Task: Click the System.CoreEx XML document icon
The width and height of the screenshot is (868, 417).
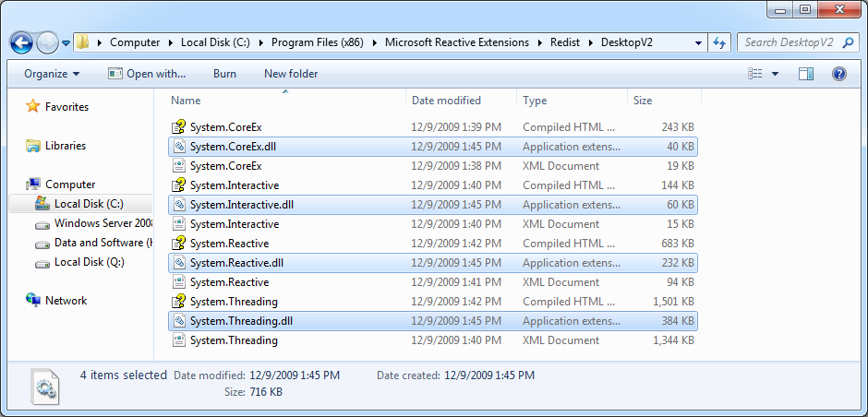Action: click(178, 166)
